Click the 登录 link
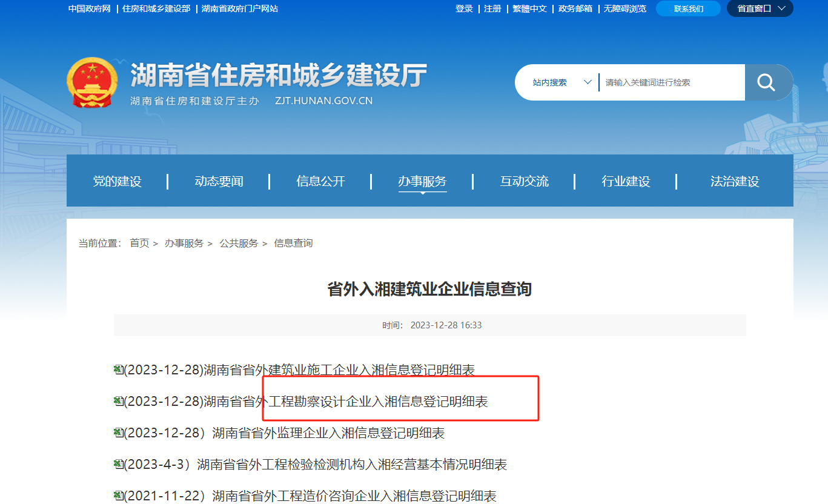 [464, 8]
